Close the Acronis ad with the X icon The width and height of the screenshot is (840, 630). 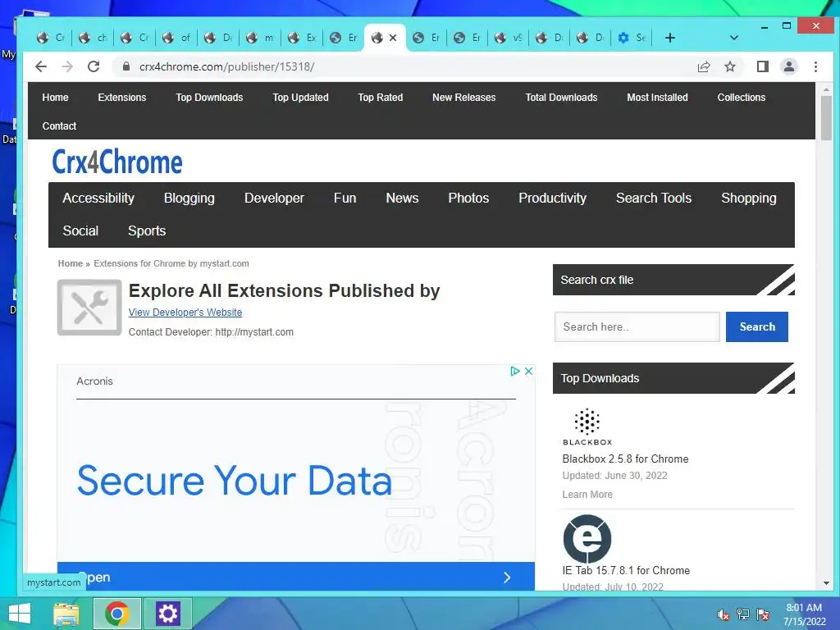pos(528,371)
